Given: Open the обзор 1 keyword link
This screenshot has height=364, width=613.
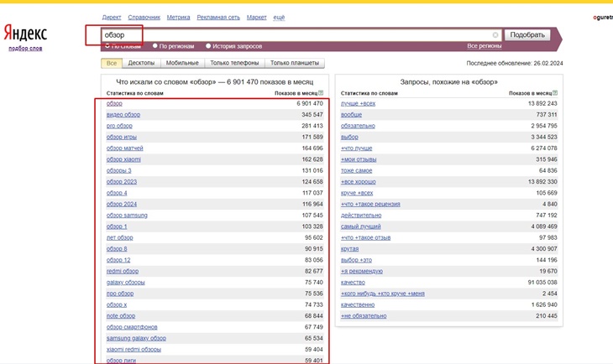Looking at the screenshot, I should point(117,226).
